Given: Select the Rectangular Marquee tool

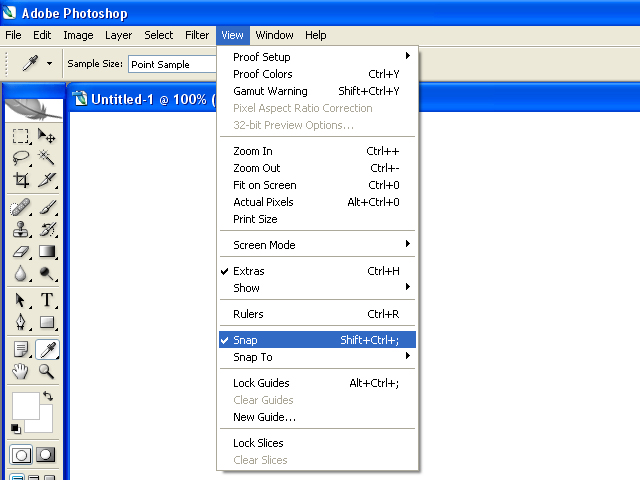Looking at the screenshot, I should [x=20, y=136].
